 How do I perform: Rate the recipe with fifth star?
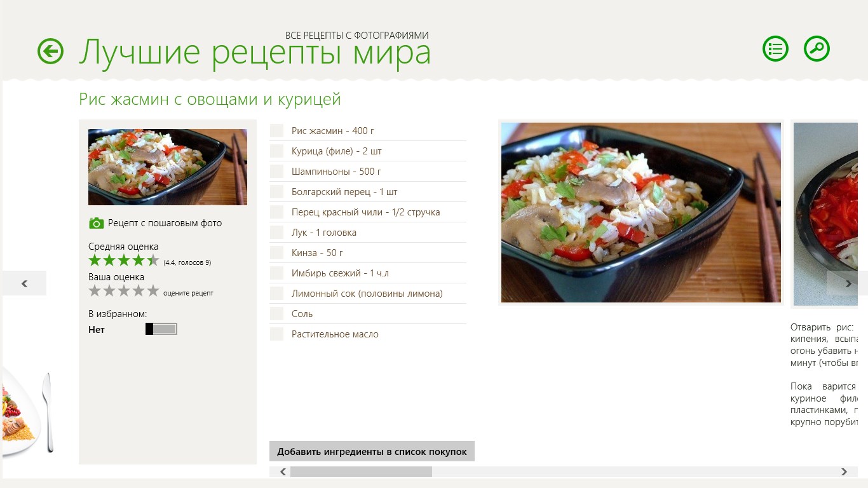tap(153, 291)
